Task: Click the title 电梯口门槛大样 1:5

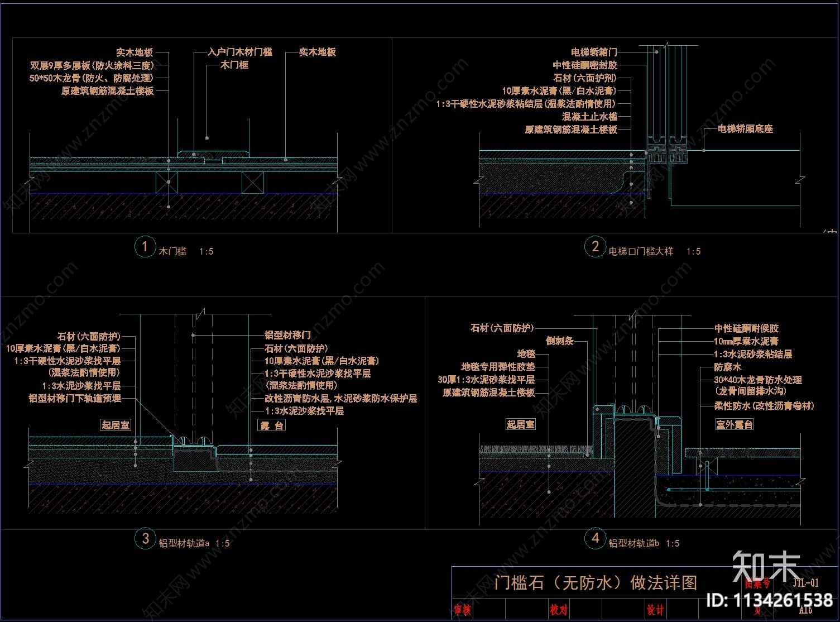Action: pyautogui.click(x=655, y=251)
